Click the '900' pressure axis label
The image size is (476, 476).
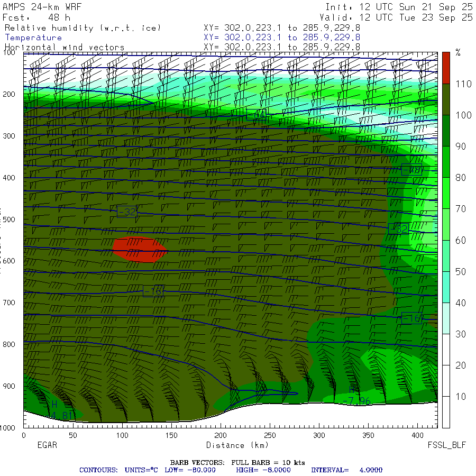point(9,386)
